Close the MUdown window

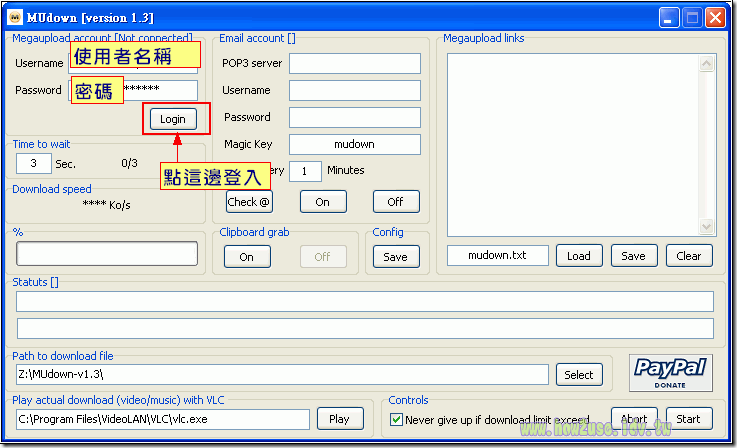pyautogui.click(x=715, y=18)
